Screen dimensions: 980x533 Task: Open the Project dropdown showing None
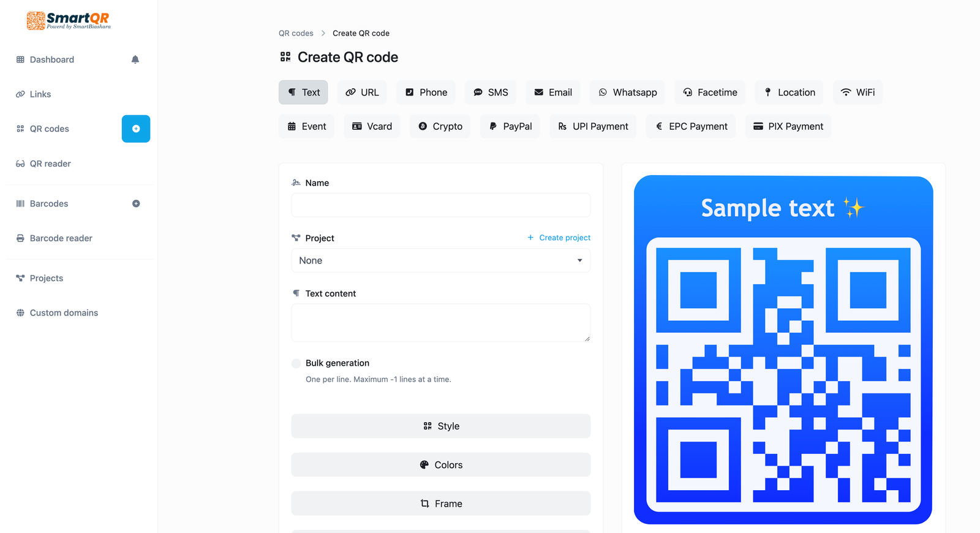(441, 260)
